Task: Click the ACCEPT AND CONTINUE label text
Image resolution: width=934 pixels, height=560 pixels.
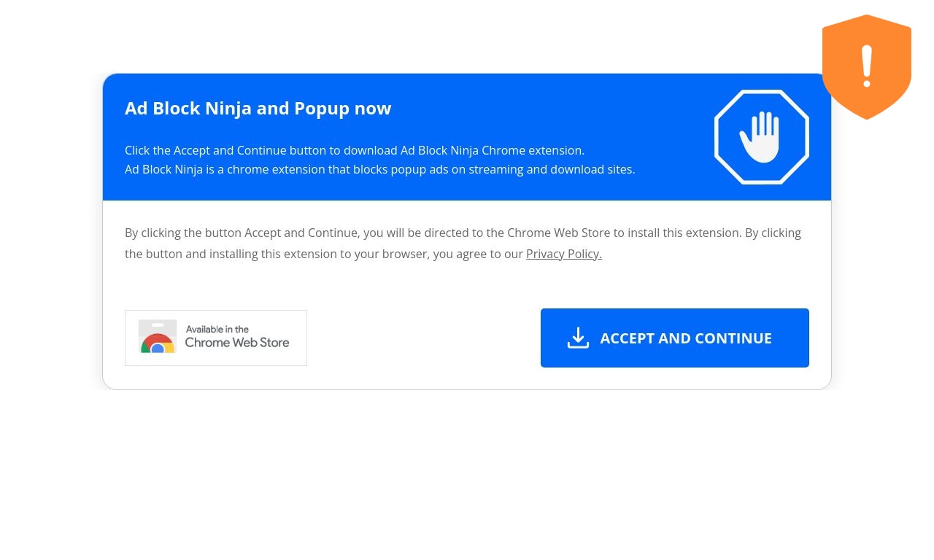Action: (686, 338)
